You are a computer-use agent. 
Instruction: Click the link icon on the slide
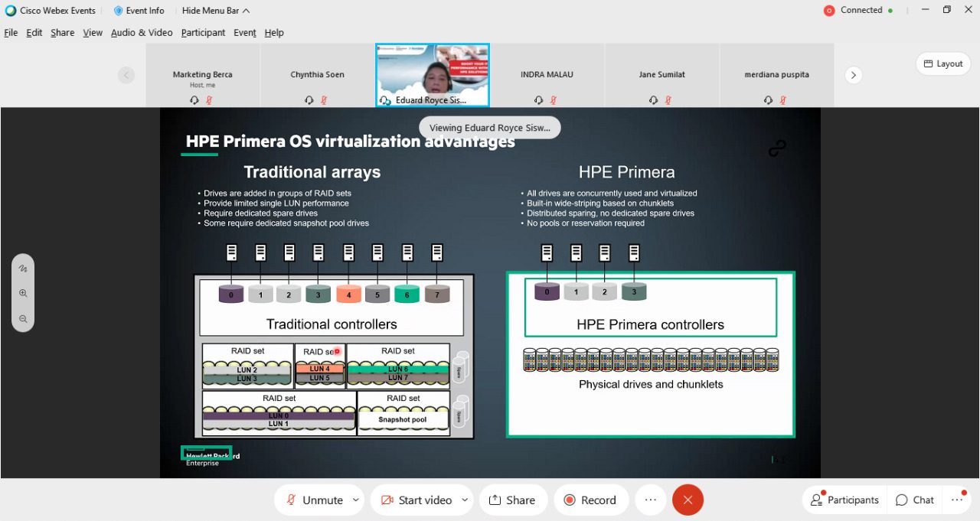(x=777, y=149)
